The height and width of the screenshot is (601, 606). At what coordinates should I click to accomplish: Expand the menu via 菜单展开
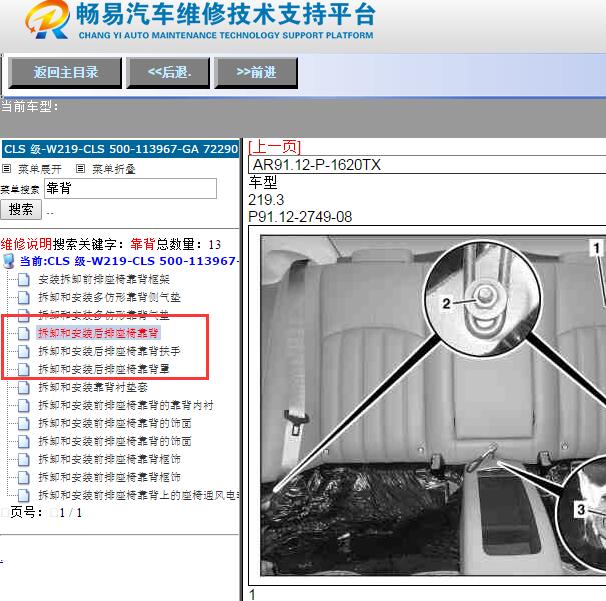coord(40,169)
